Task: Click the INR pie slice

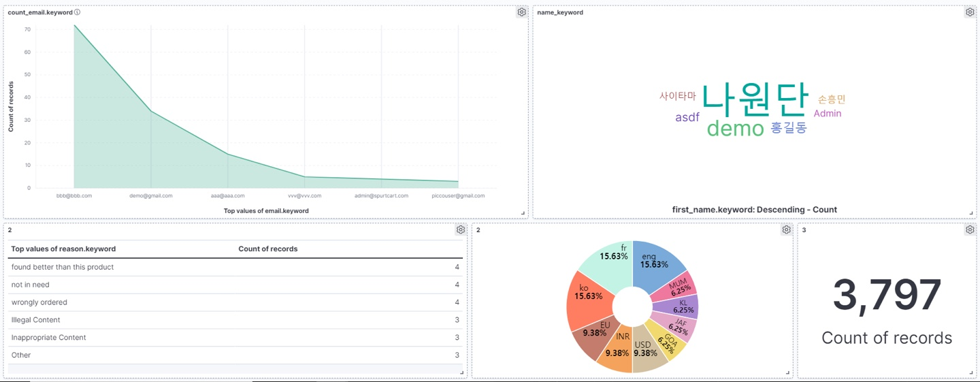Action: coord(617,351)
